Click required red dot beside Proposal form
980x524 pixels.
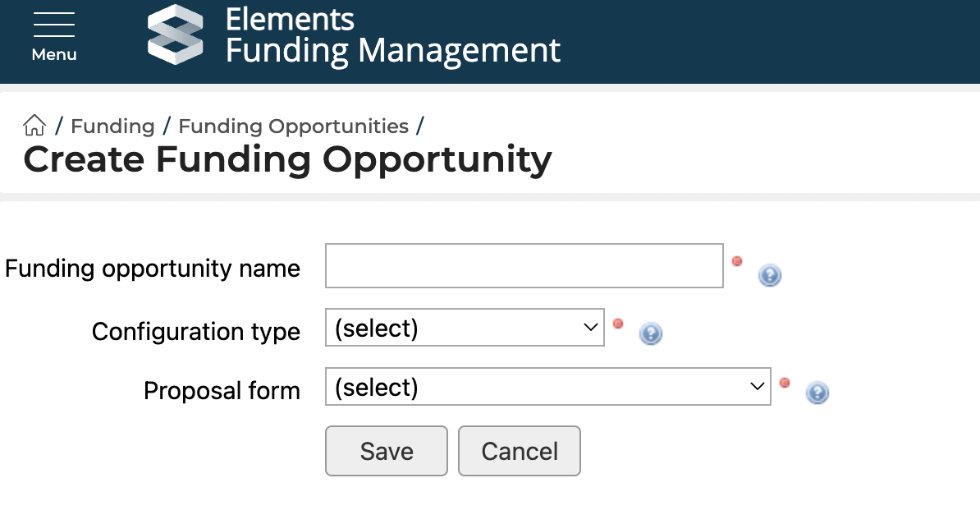click(785, 383)
